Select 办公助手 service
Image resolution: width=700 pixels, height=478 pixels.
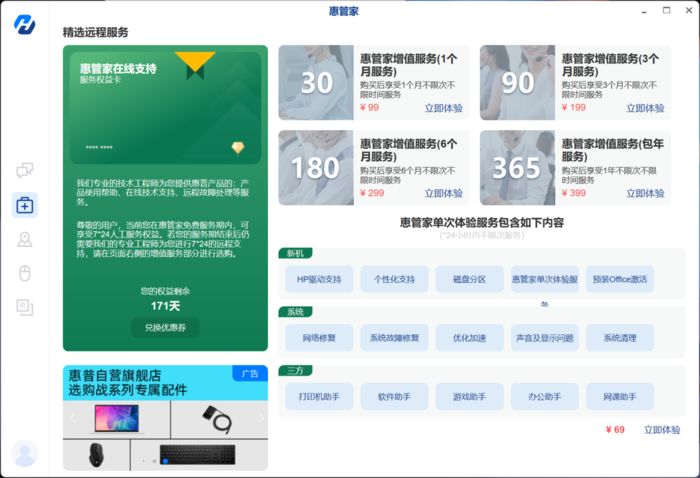point(545,396)
